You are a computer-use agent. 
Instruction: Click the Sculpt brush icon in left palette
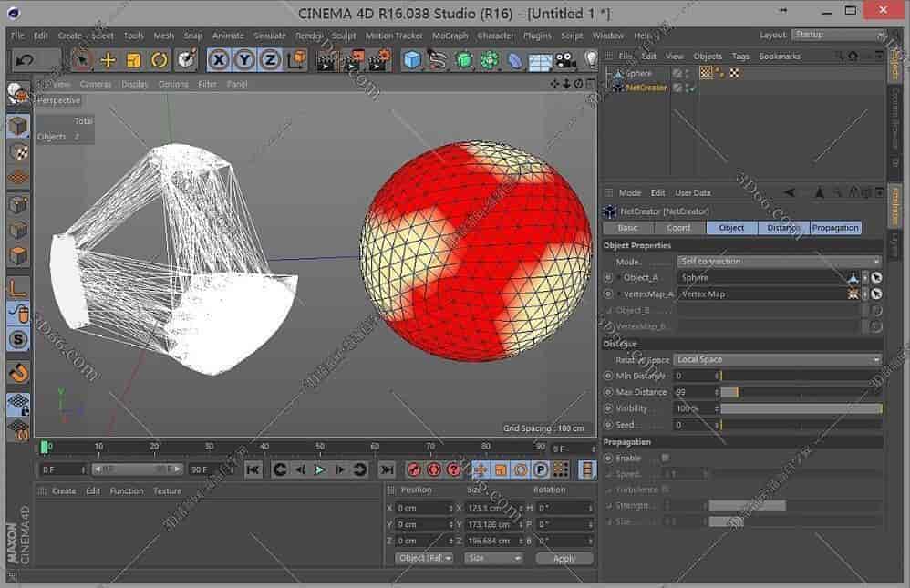(16, 314)
